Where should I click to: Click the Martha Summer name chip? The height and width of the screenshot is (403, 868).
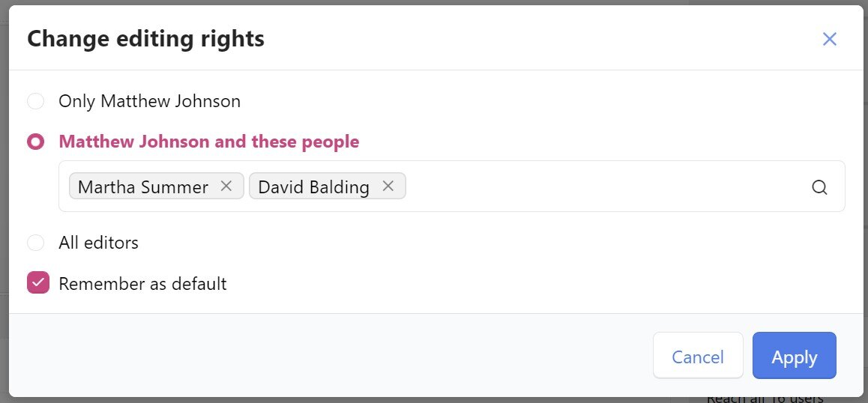143,187
